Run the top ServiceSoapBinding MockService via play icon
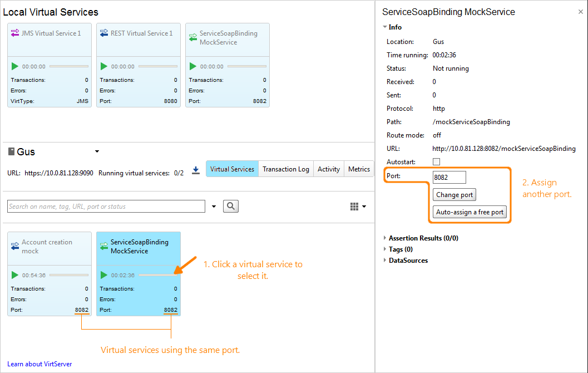 tap(193, 66)
